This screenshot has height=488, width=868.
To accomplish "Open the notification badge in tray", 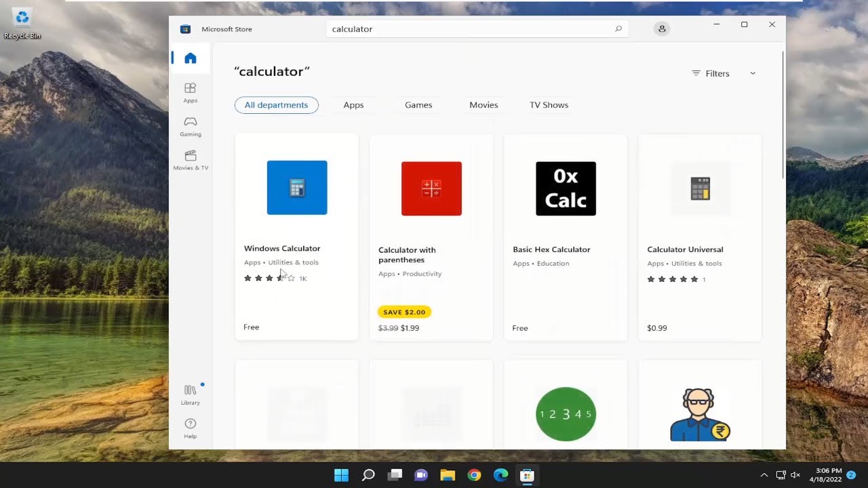I will click(851, 474).
